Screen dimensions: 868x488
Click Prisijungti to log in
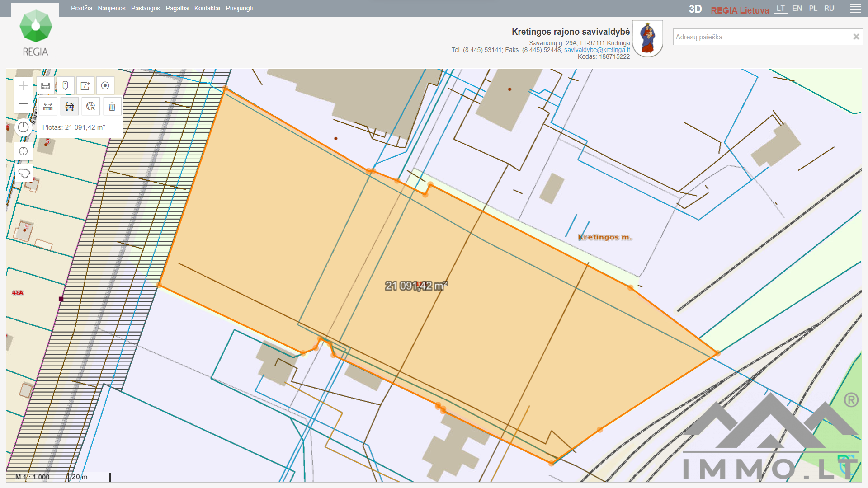click(239, 8)
